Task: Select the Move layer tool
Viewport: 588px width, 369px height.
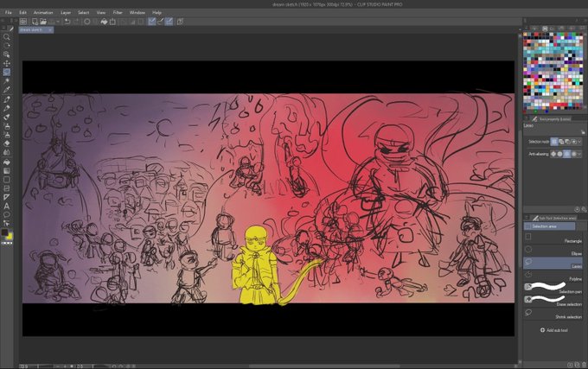Action: point(6,63)
